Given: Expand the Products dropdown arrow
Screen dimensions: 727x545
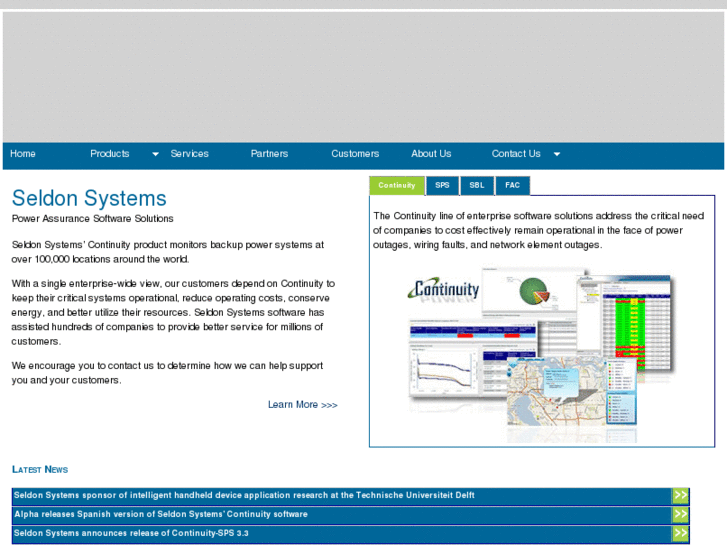Looking at the screenshot, I should pos(155,154).
